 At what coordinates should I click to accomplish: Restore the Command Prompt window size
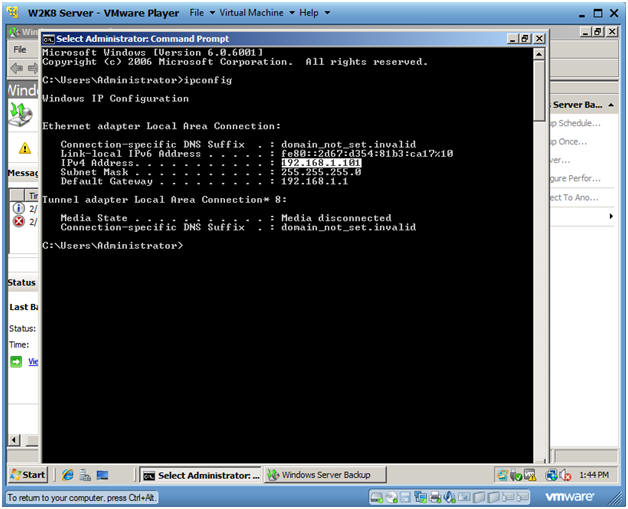[x=525, y=38]
